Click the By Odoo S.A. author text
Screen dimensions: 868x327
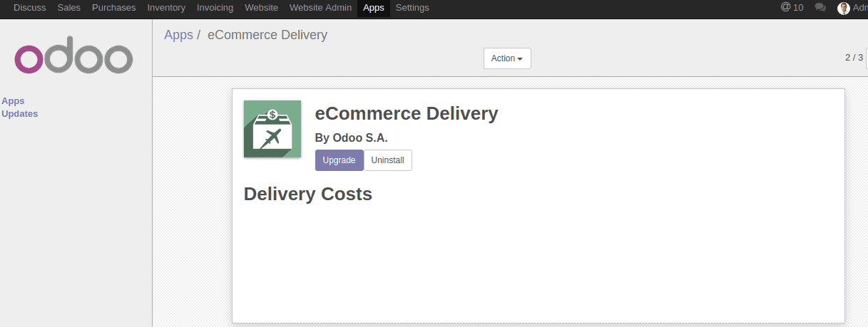click(x=351, y=138)
